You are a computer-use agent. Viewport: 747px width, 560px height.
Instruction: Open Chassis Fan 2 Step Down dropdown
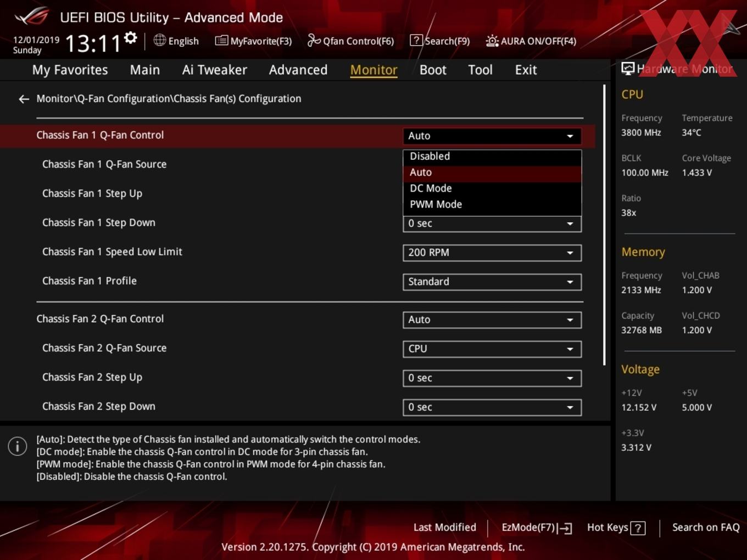(x=492, y=407)
